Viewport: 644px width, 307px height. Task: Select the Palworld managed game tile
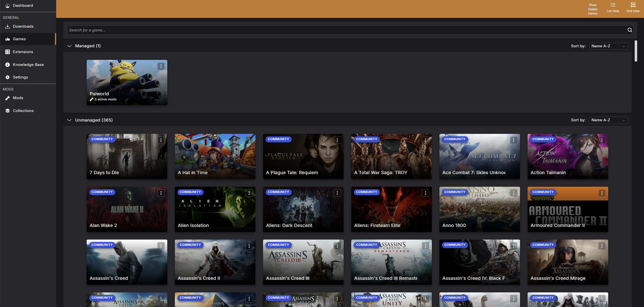point(126,82)
